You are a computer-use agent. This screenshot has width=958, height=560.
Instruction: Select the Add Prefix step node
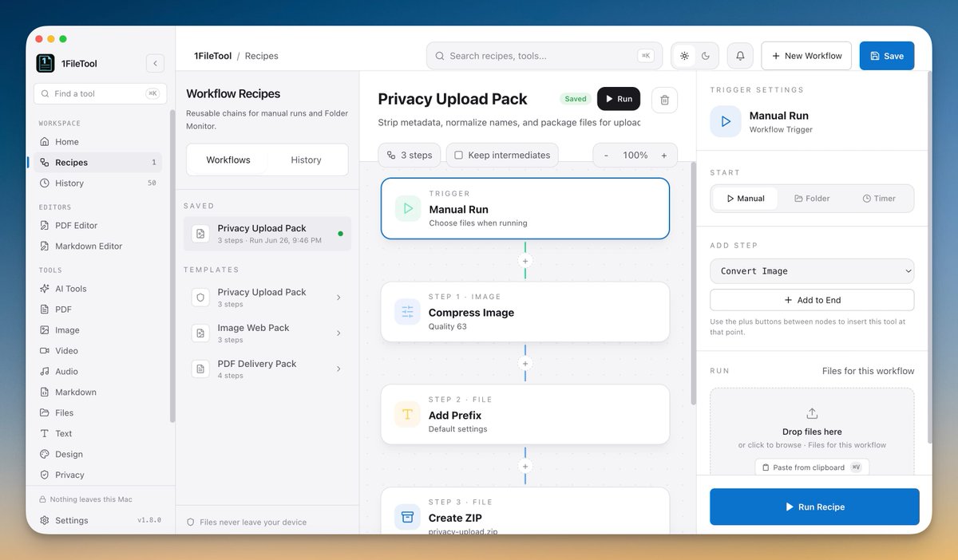point(525,415)
